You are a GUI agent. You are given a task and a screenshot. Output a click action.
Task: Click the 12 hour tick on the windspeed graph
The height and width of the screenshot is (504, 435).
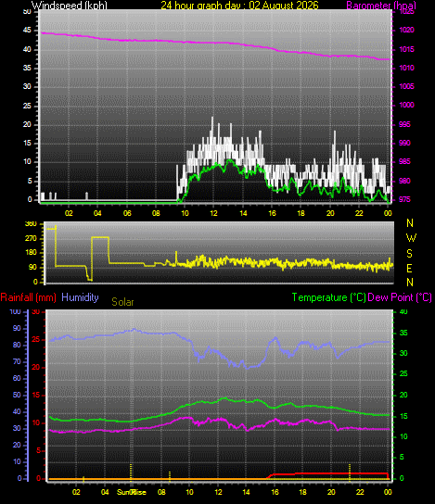click(x=213, y=213)
